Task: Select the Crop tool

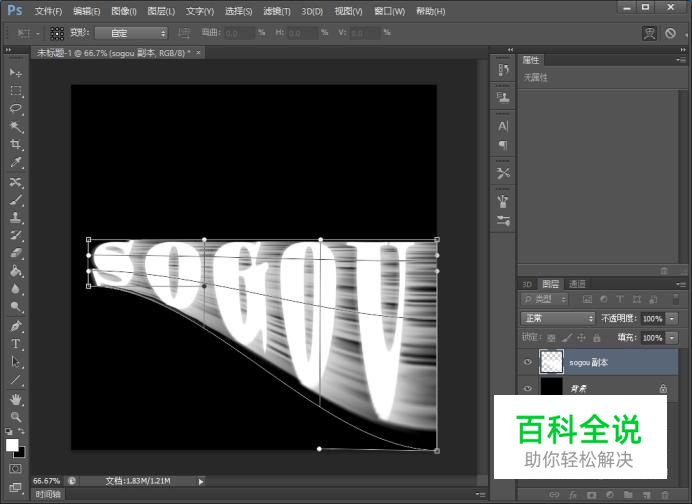Action: pos(16,144)
